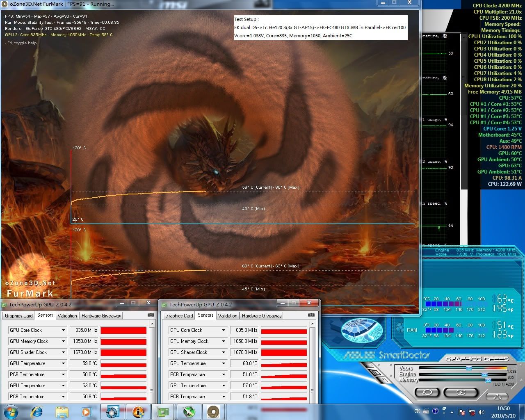Open Windows Media Player from the taskbar
The height and width of the screenshot is (420, 525).
[x=86, y=411]
